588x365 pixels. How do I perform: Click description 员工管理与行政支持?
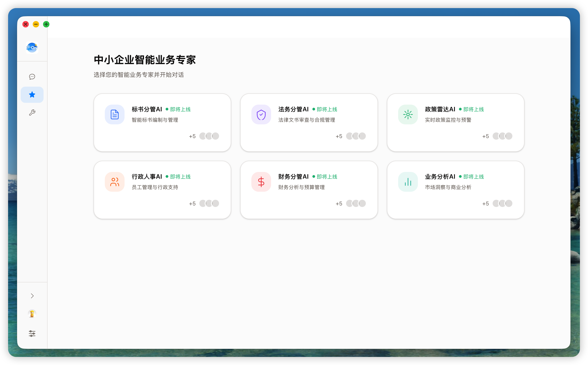click(x=155, y=187)
